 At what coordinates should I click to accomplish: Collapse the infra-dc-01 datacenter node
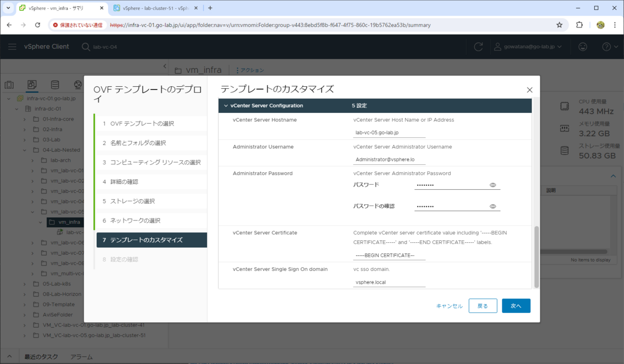tap(16, 109)
